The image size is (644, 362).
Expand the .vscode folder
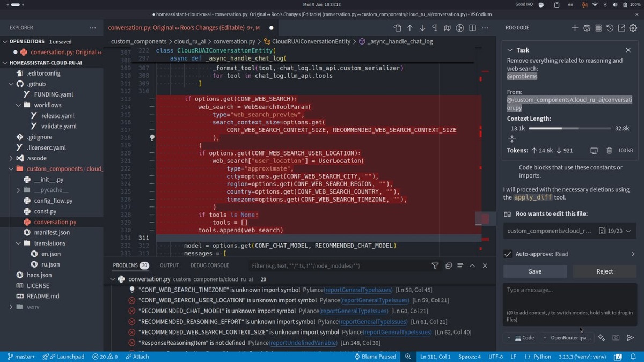[11, 158]
